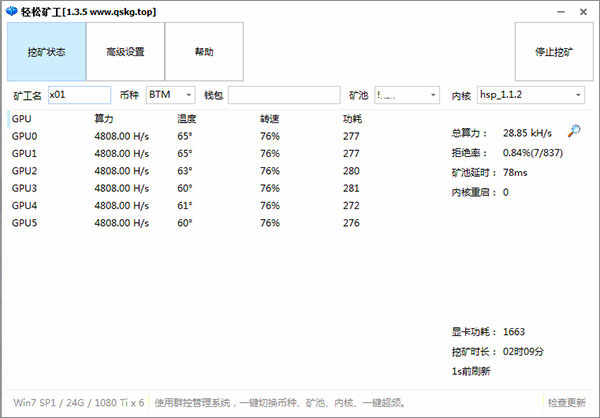Viewport: 600px width, 418px height.
Task: Click the 使用群控管理系统 status bar message
Action: tap(281, 403)
